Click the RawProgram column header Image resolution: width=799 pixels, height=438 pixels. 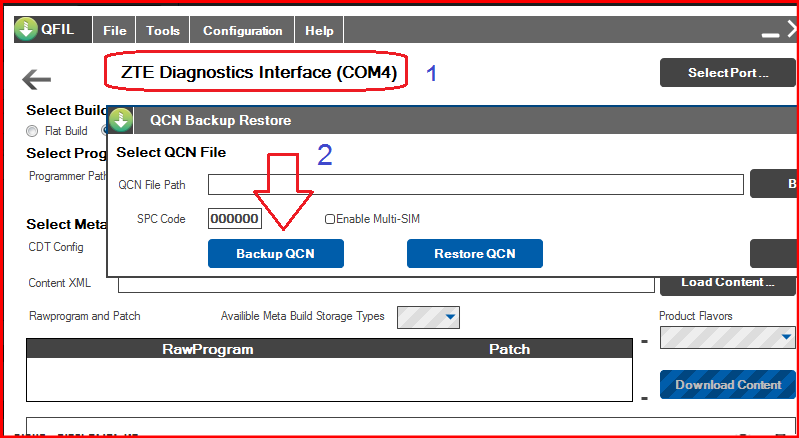pyautogui.click(x=207, y=349)
